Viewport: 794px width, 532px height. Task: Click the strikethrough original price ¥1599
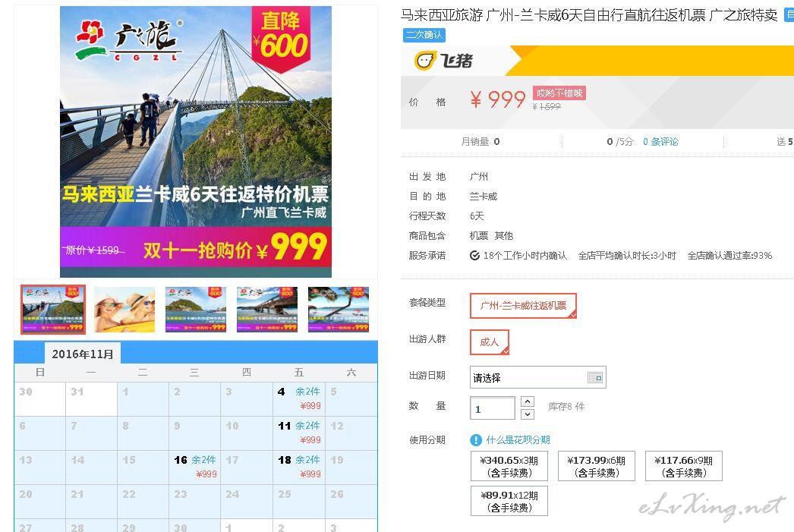pyautogui.click(x=547, y=107)
